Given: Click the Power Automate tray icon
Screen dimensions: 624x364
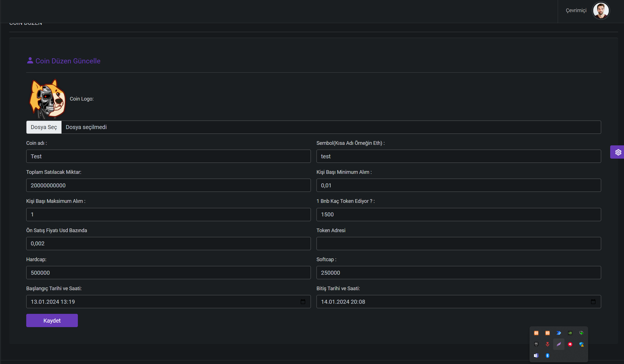Looking at the screenshot, I should coord(559,333).
